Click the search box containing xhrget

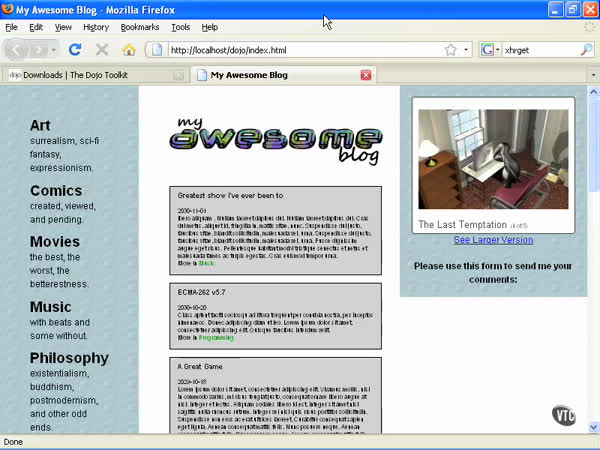point(540,49)
